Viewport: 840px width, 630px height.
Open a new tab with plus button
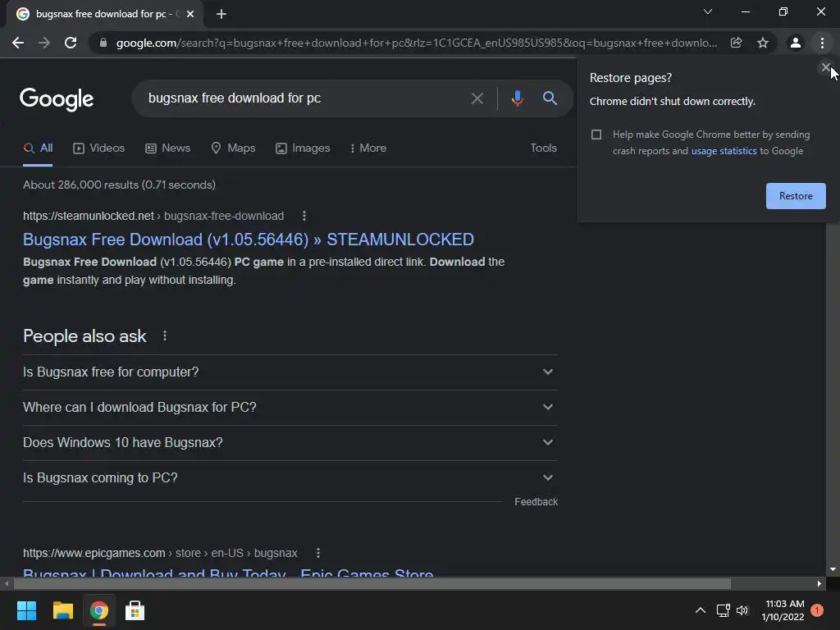pyautogui.click(x=221, y=14)
